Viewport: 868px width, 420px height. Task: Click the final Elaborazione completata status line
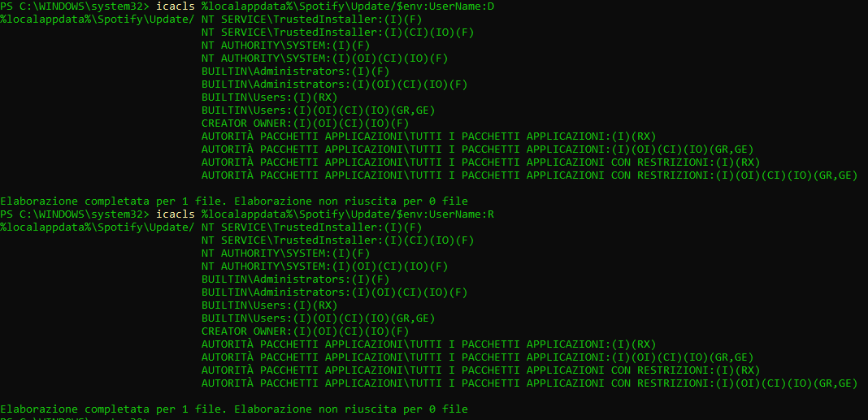click(x=234, y=409)
